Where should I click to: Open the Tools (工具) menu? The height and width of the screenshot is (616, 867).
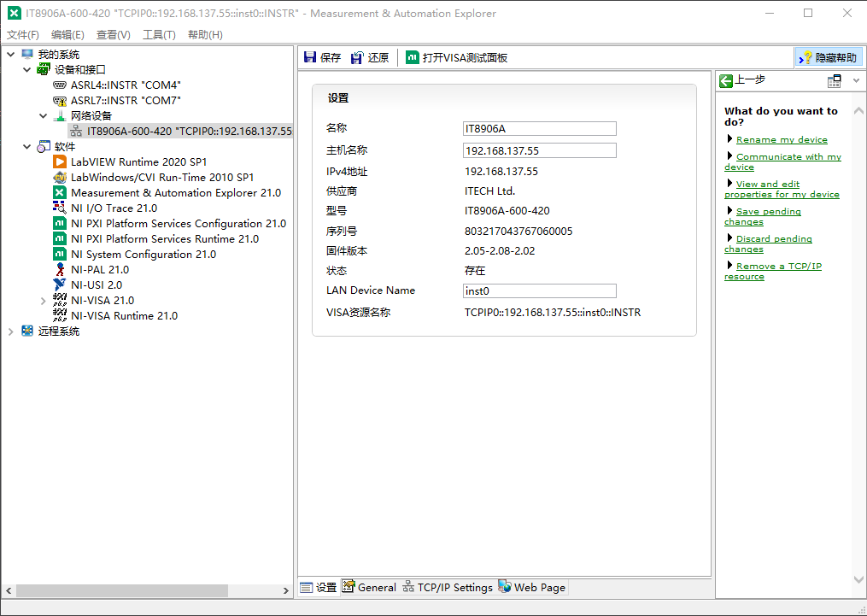[x=159, y=35]
